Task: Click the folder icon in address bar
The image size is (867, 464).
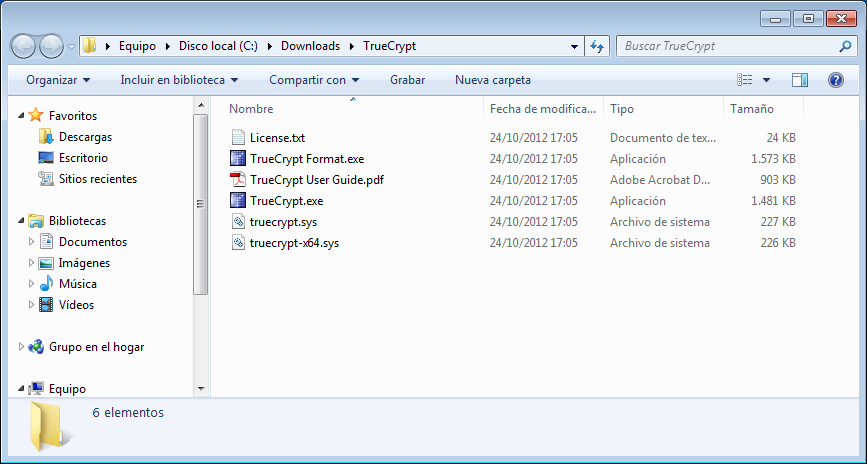Action: pyautogui.click(x=90, y=46)
